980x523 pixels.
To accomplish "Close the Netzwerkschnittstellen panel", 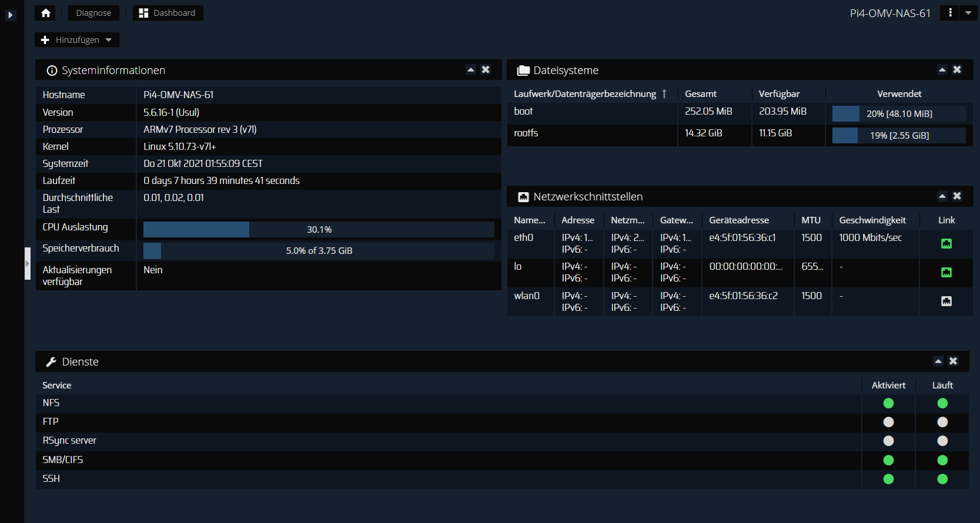I will pyautogui.click(x=957, y=196).
